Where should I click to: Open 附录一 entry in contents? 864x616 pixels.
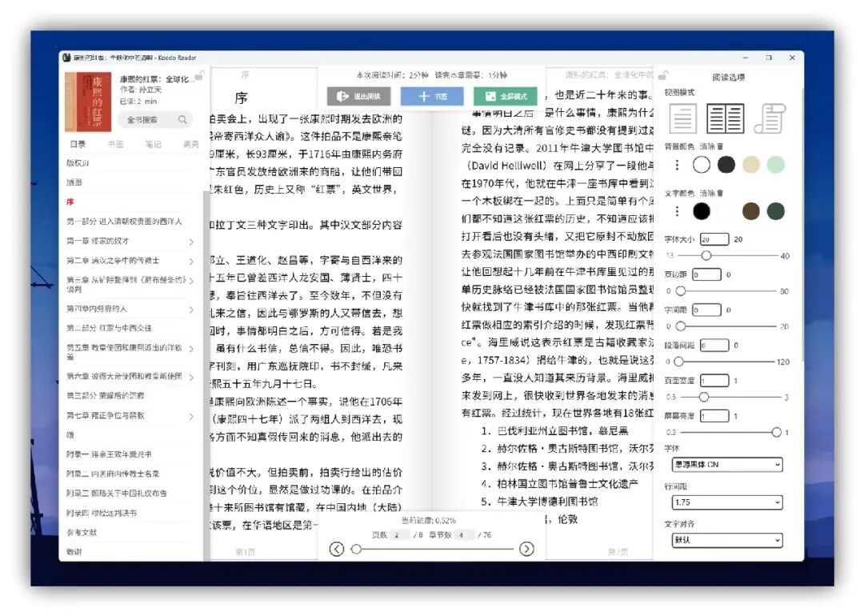tap(109, 454)
